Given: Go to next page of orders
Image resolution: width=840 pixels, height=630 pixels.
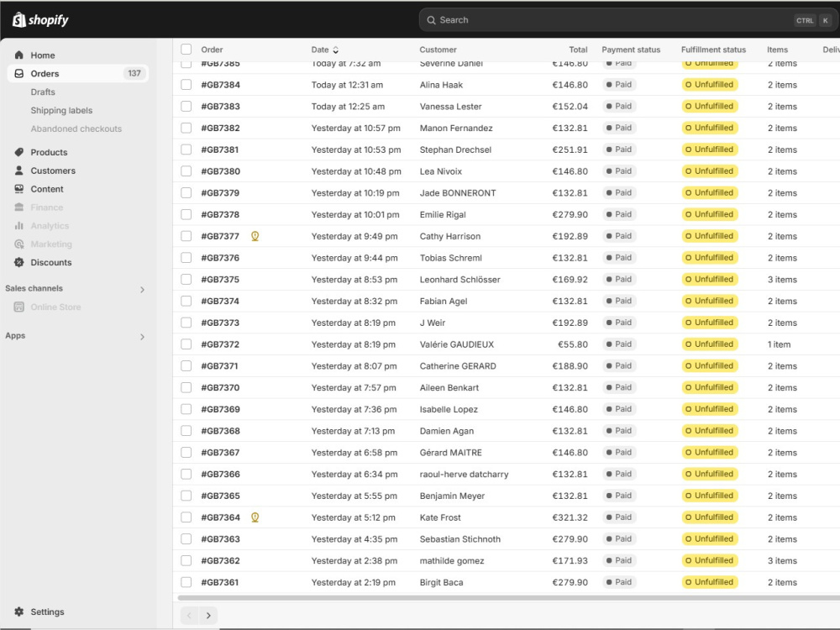Looking at the screenshot, I should point(208,616).
